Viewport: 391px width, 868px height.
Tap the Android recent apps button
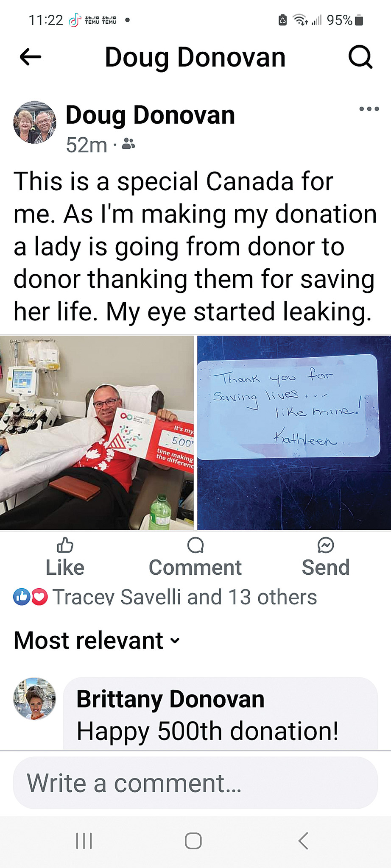(x=84, y=841)
